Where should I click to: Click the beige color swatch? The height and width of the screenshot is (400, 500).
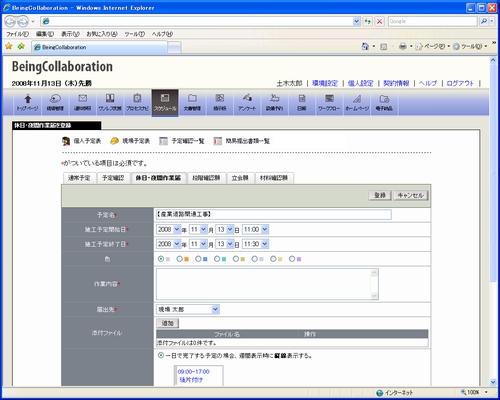pyautogui.click(x=280, y=259)
